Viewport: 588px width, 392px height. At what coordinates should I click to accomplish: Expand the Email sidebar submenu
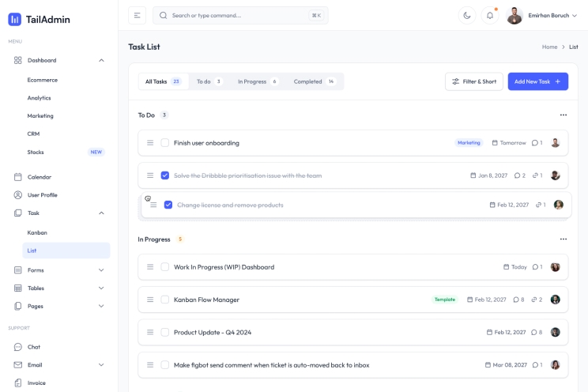(101, 365)
